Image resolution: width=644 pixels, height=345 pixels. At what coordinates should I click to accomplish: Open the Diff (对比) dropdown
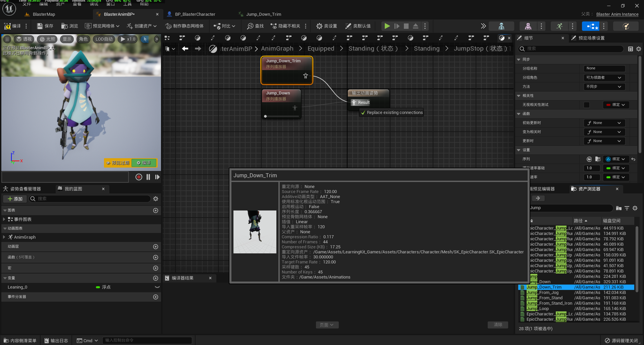(x=224, y=26)
